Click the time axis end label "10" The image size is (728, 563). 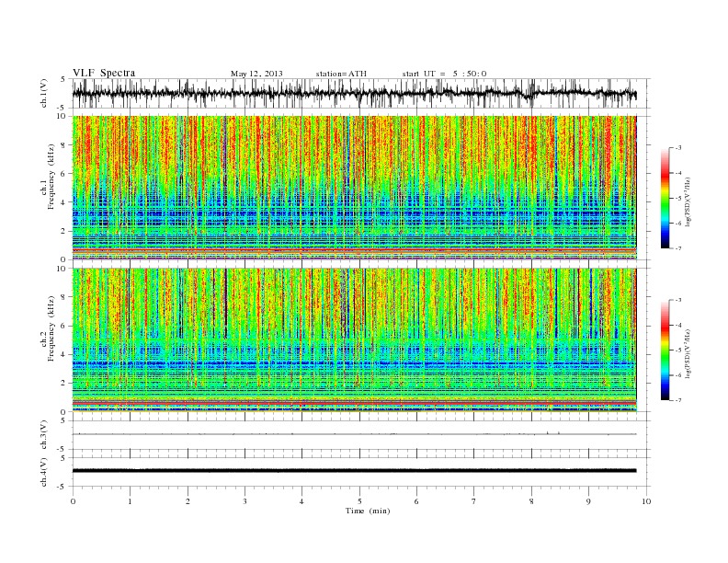click(x=646, y=501)
